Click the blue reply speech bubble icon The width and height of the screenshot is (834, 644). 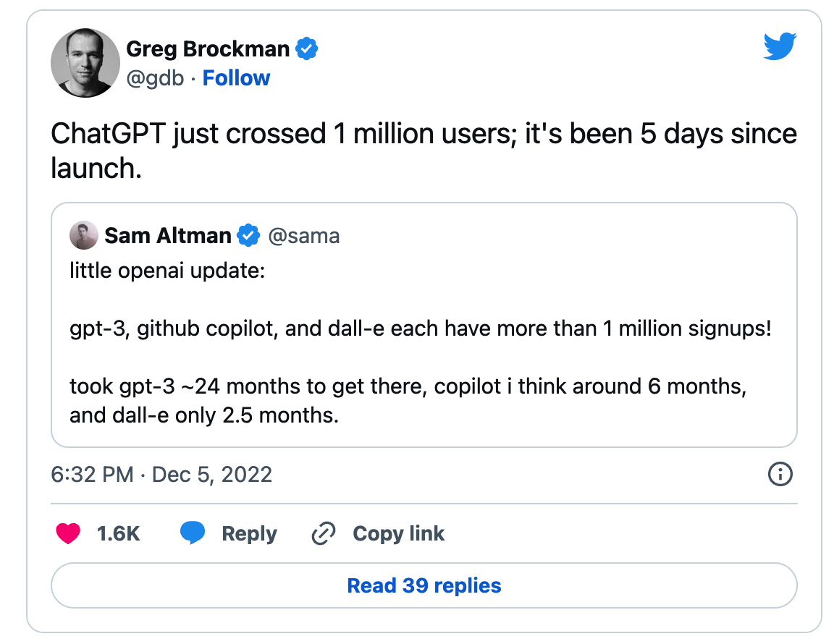193,533
